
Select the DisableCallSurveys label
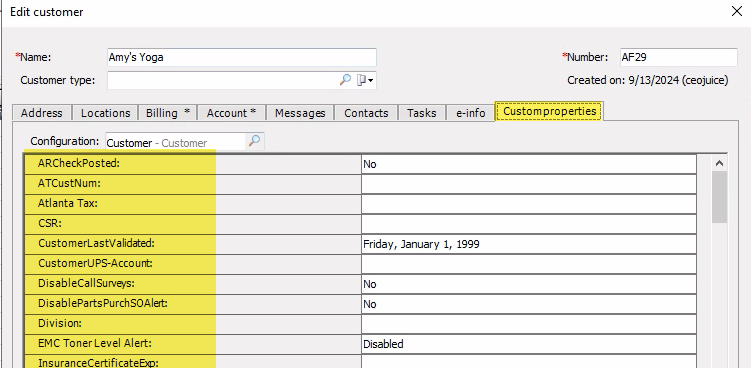tap(86, 283)
